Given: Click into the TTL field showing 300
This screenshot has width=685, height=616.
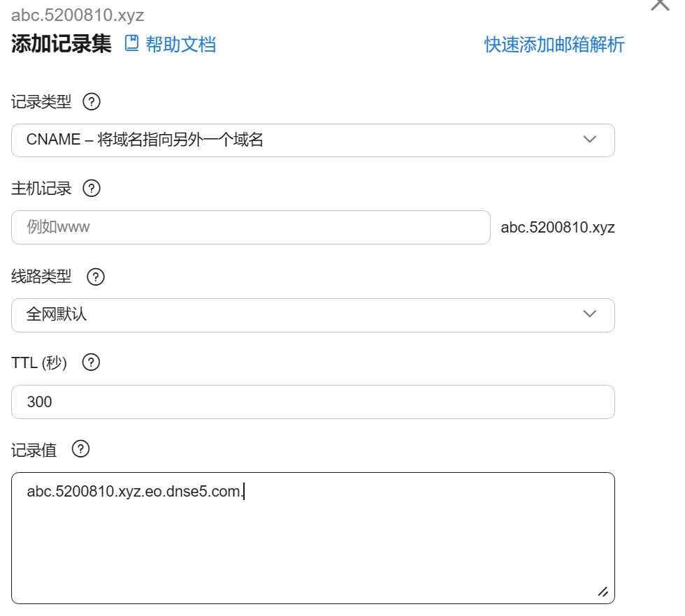Looking at the screenshot, I should click(x=312, y=402).
